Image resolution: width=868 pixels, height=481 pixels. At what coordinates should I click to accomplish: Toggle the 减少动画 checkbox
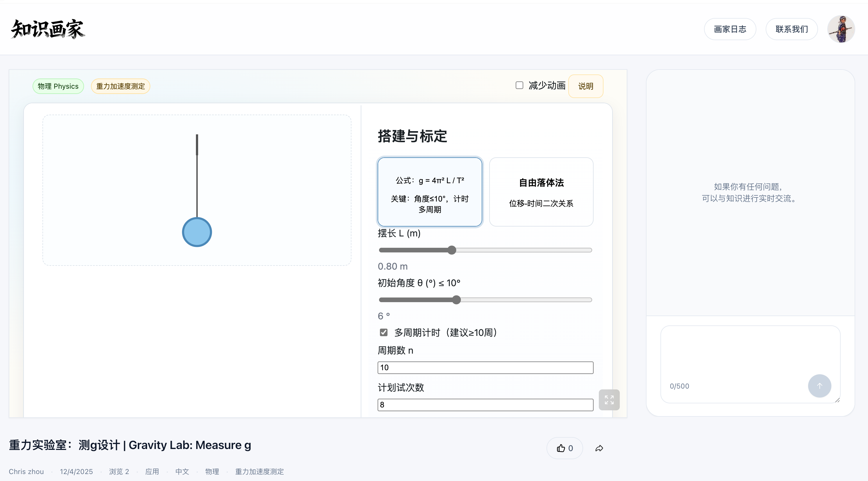[x=519, y=85]
